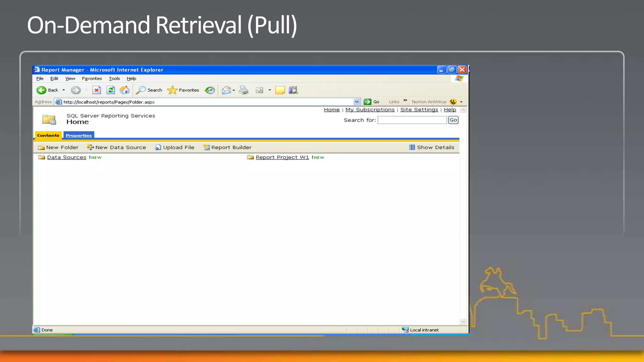The width and height of the screenshot is (644, 362).
Task: Click the page icon in address bar
Action: pos(58,102)
